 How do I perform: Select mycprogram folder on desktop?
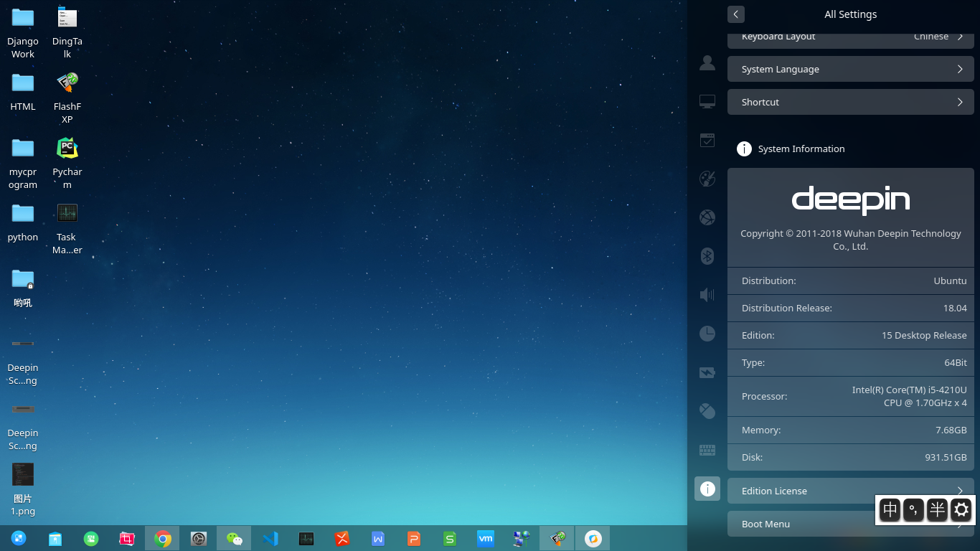(x=23, y=163)
